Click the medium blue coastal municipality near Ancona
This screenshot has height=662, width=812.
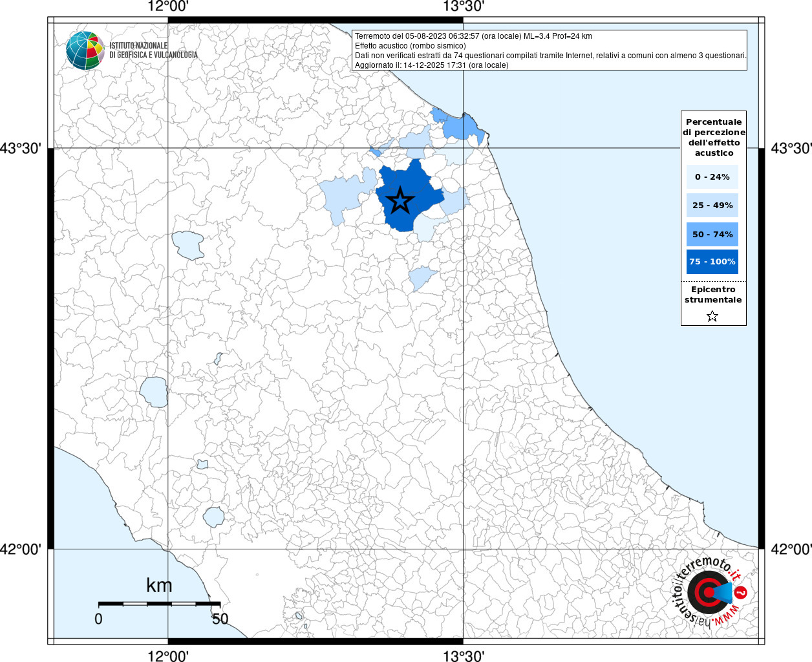tap(462, 127)
